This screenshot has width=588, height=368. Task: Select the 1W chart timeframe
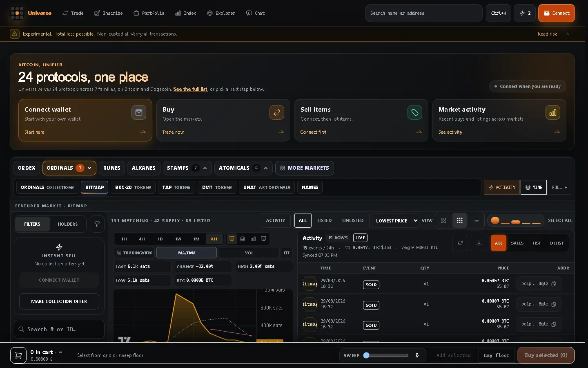pyautogui.click(x=178, y=239)
